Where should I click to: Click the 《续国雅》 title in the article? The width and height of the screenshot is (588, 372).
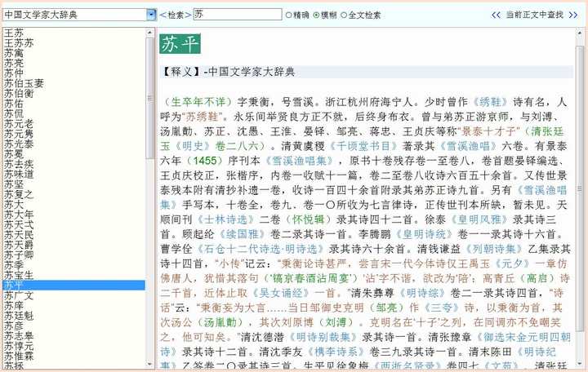point(243,234)
